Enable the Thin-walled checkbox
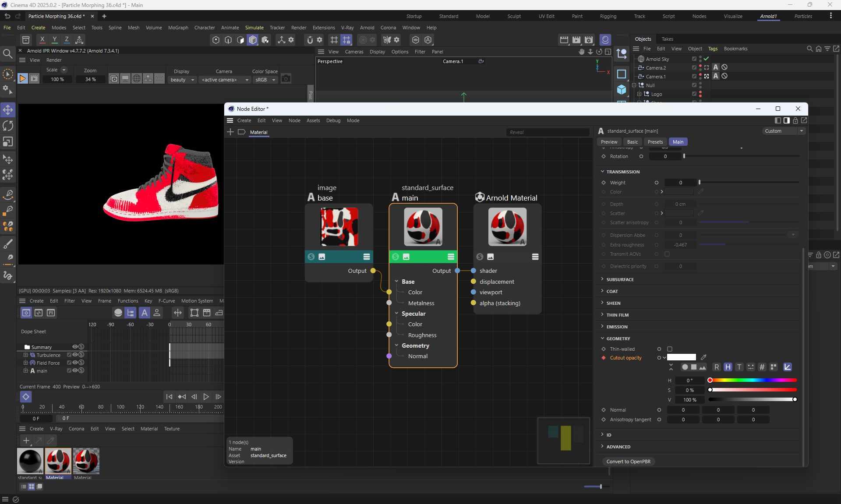 click(x=670, y=349)
